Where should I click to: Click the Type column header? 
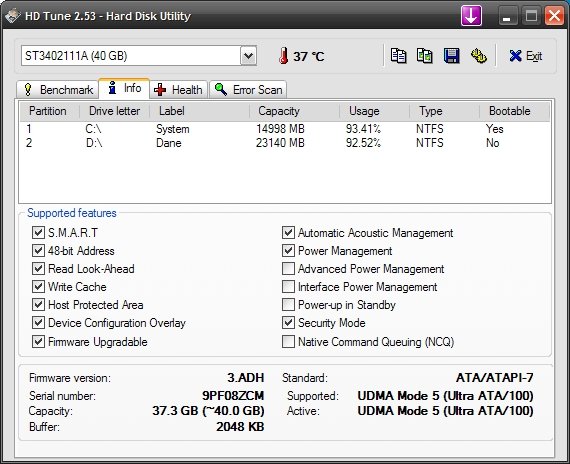(445, 111)
